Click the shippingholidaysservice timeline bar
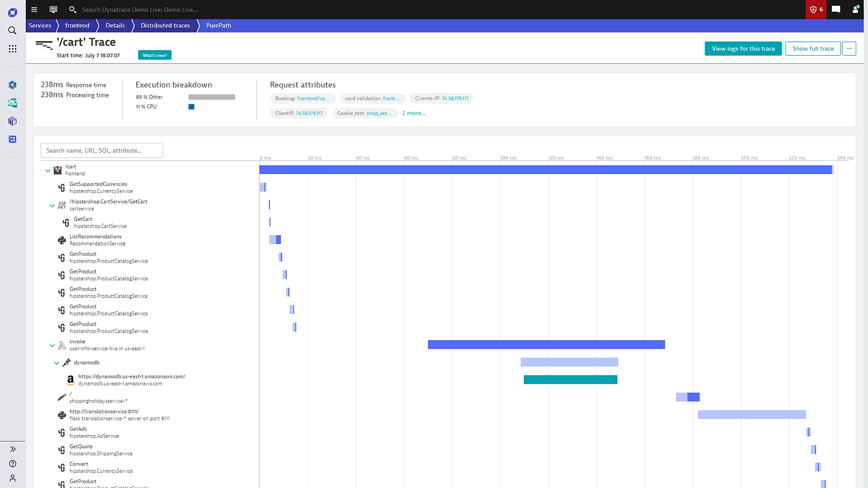 pos(688,397)
